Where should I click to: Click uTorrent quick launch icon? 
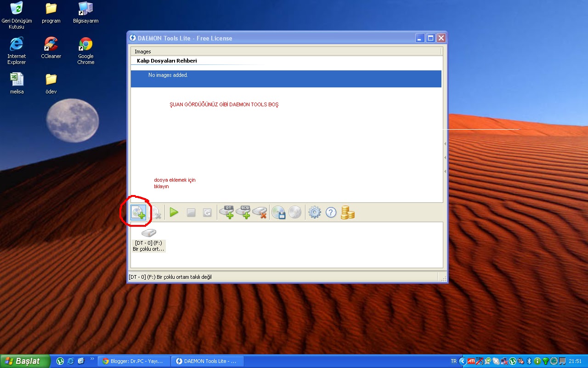[x=60, y=361]
